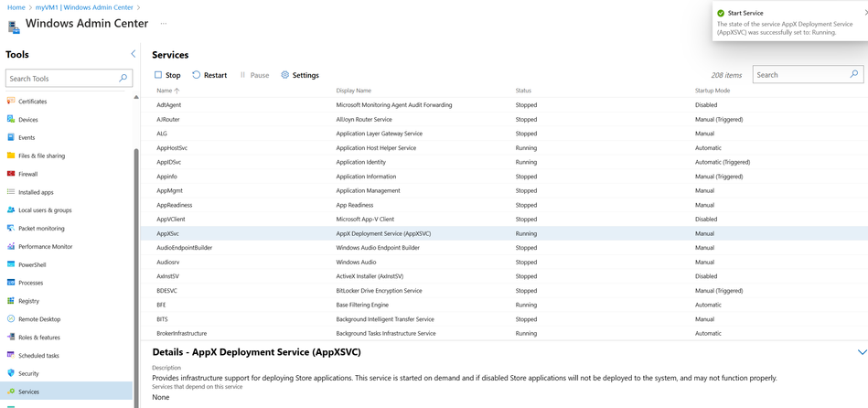Select the ALG service row
Viewport: 868px width, 408px height.
(x=504, y=134)
